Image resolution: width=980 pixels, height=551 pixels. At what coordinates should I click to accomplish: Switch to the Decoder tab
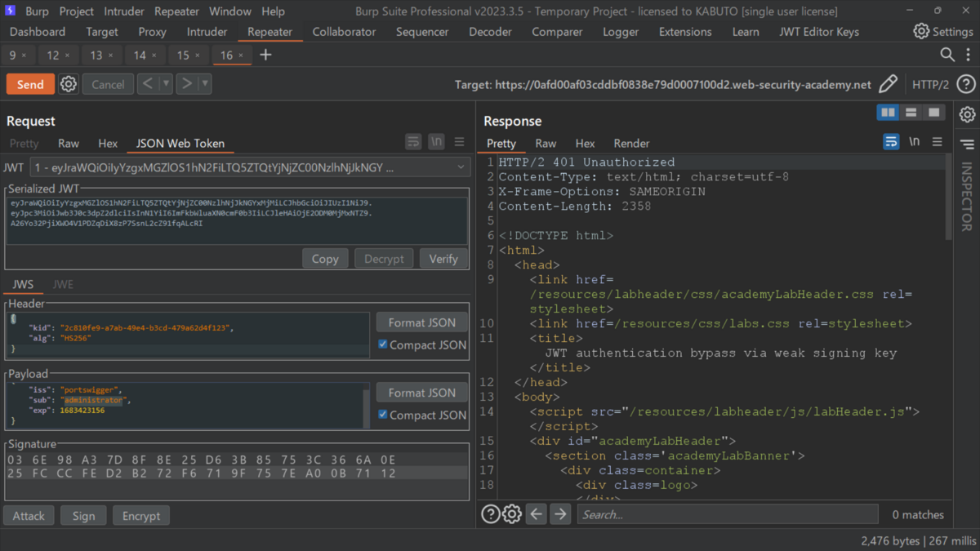click(490, 31)
